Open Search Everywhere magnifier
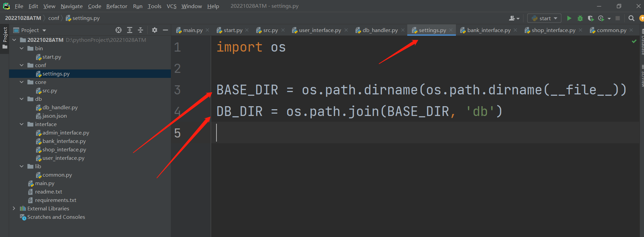This screenshot has height=237, width=644. 631,18
